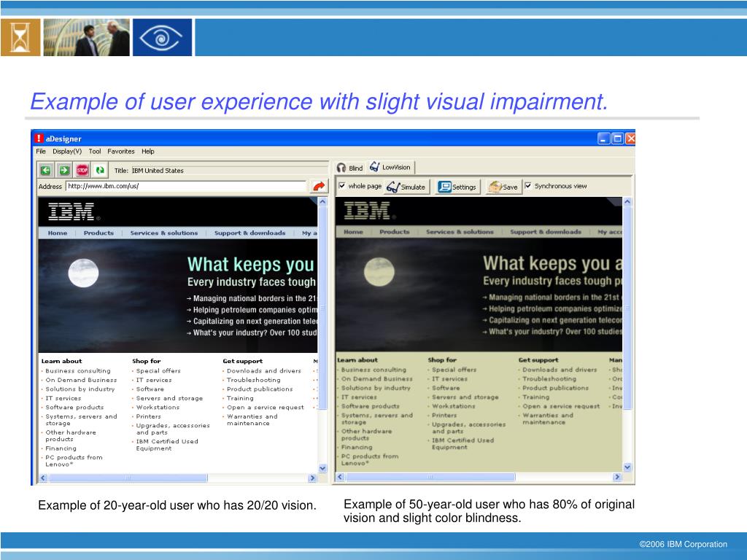Click the aDesigner title bar application icon

39,138
